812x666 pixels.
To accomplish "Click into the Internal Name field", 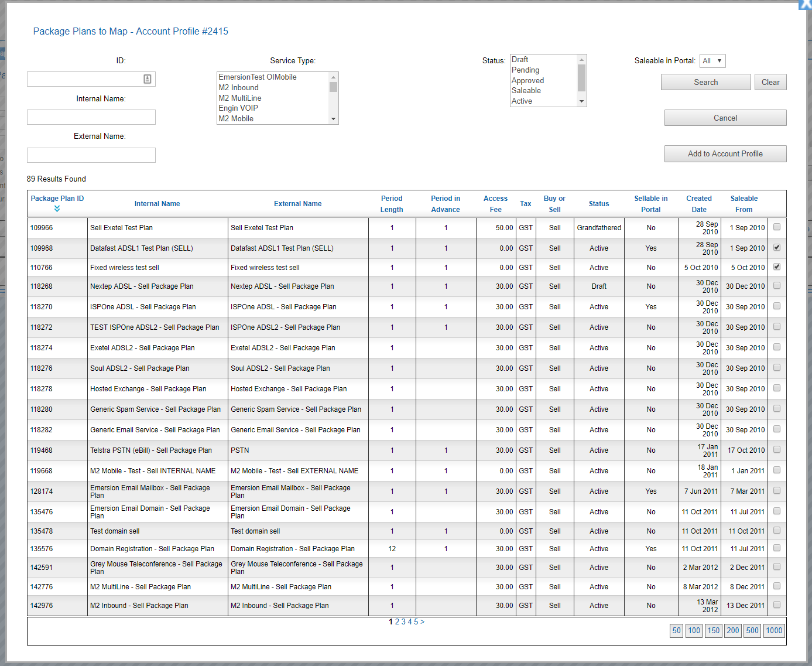I will tap(91, 118).
